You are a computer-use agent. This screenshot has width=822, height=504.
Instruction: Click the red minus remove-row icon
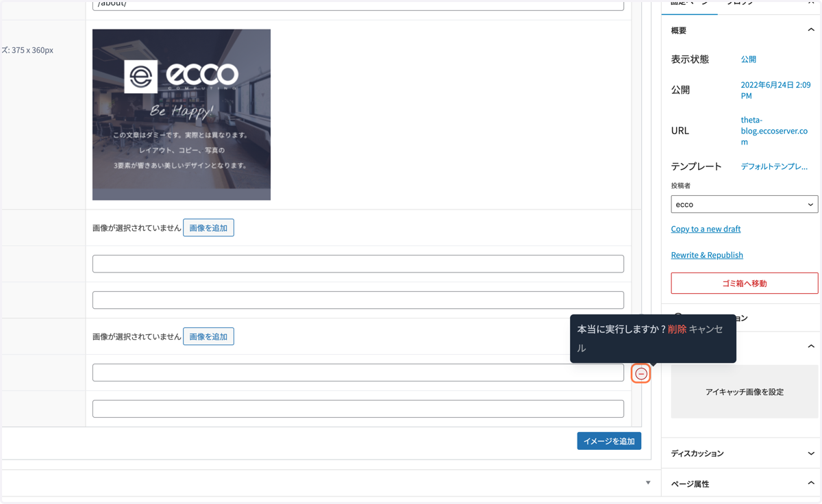tap(641, 373)
